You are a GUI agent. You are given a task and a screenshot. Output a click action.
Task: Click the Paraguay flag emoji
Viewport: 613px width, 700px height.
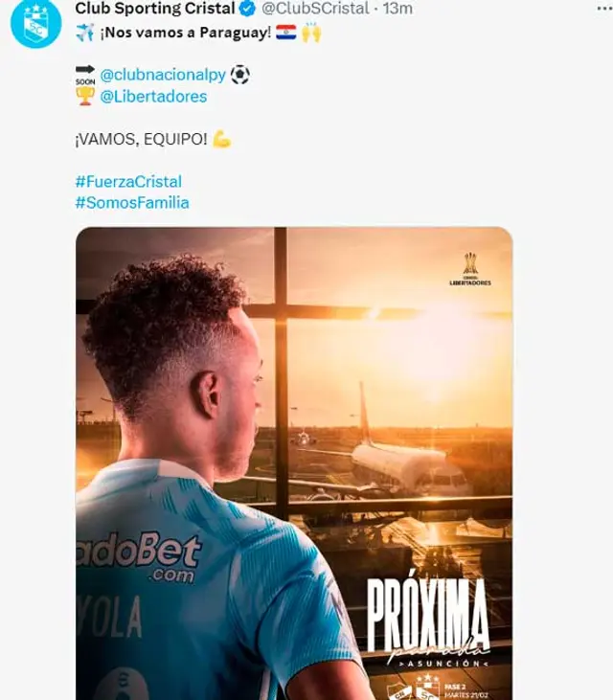[286, 33]
